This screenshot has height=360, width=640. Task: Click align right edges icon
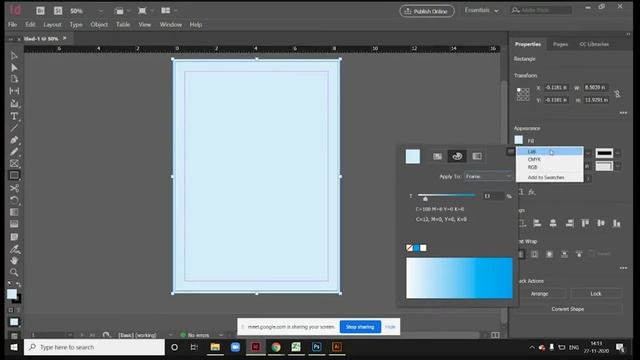pyautogui.click(x=570, y=223)
